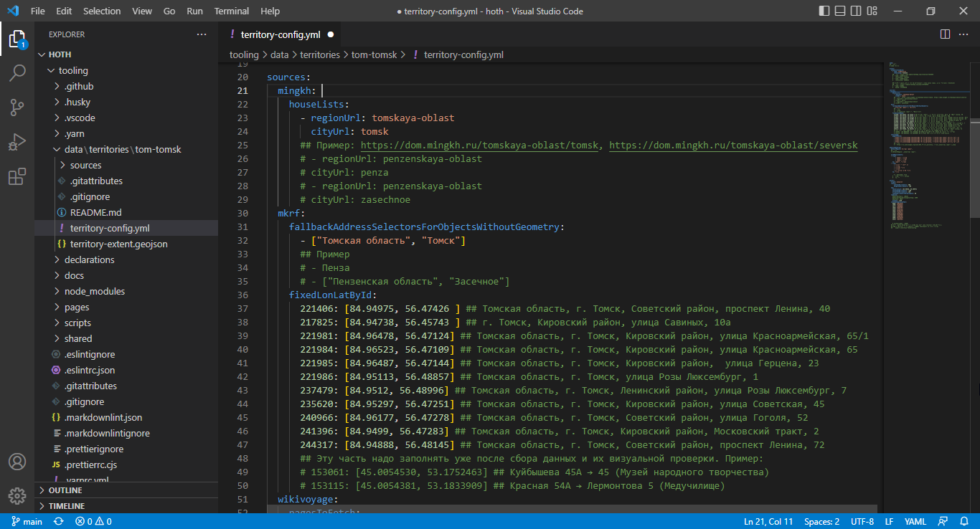Collapse the HOTH workspace root
The height and width of the screenshot is (529, 980).
(126, 54)
